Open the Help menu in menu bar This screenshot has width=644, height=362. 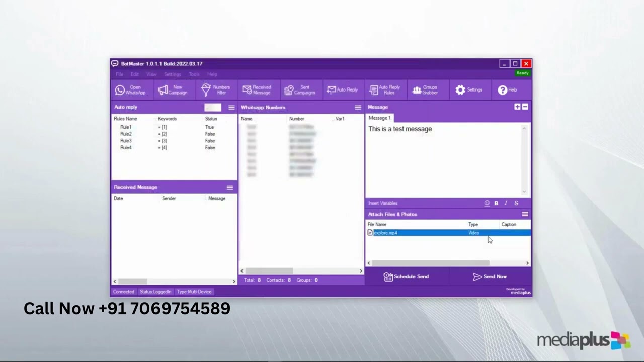[x=212, y=74]
